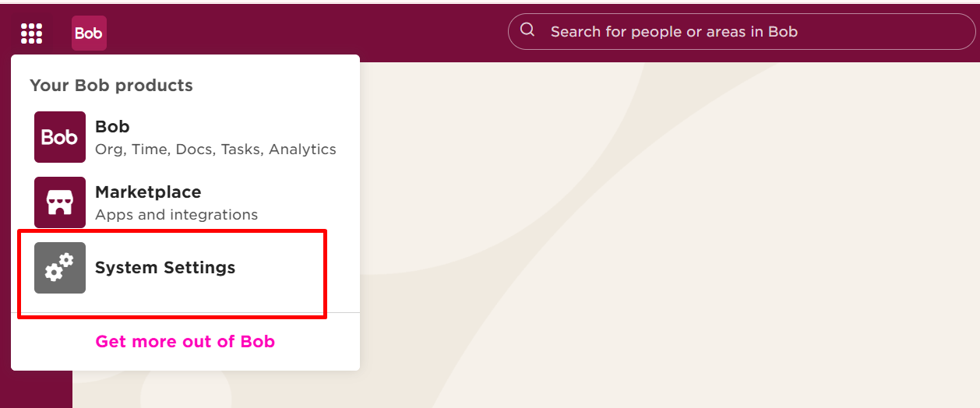Image resolution: width=980 pixels, height=408 pixels.
Task: Select the Bob product tile icon
Action: (x=60, y=137)
